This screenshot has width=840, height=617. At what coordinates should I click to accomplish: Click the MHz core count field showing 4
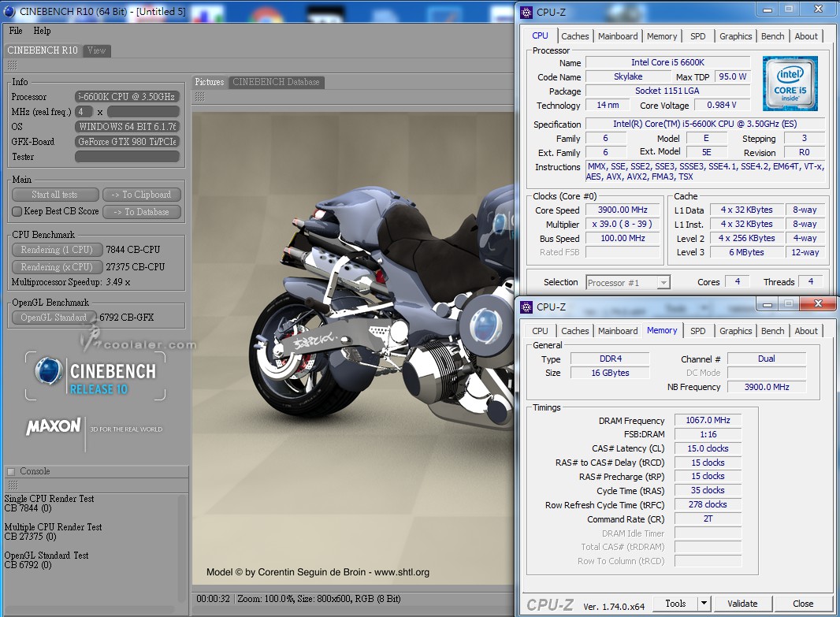83,111
